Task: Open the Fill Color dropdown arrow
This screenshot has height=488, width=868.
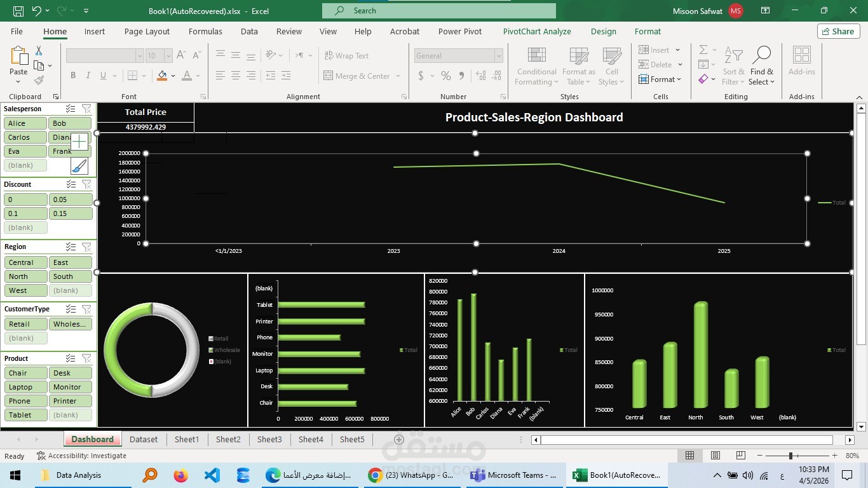Action: [x=173, y=76]
